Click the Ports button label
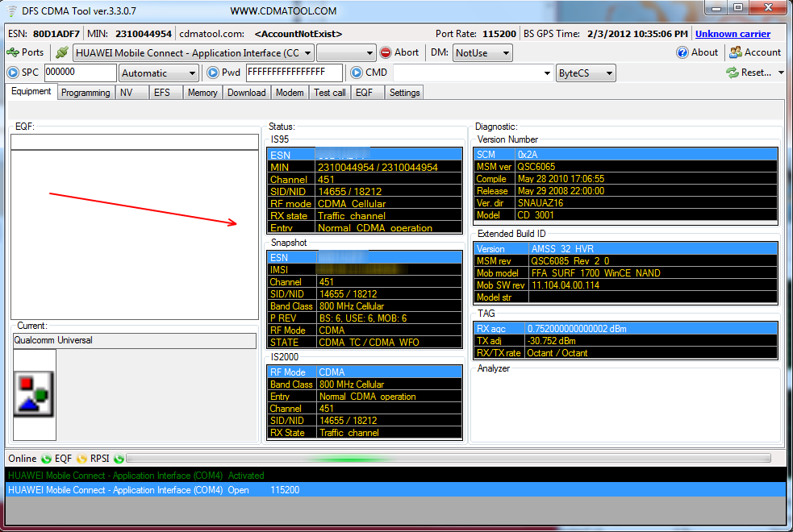Image resolution: width=793 pixels, height=532 pixels. click(x=32, y=52)
